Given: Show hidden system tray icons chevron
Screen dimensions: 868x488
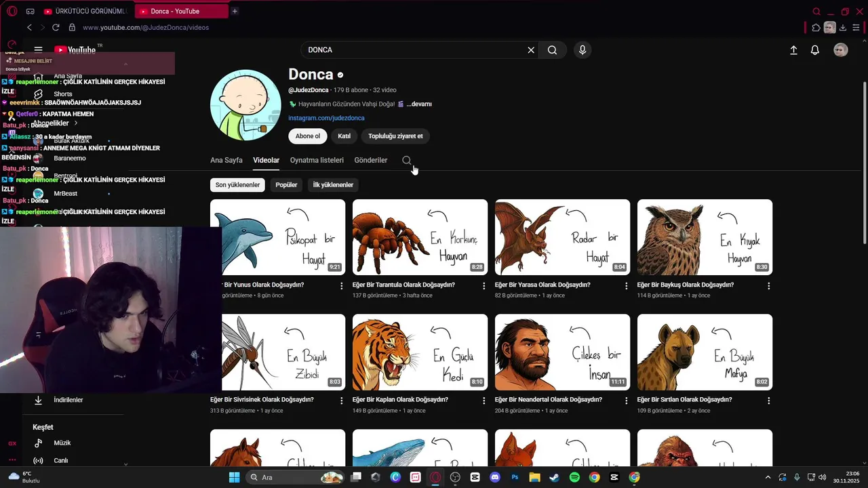Looking at the screenshot, I should click(768, 477).
